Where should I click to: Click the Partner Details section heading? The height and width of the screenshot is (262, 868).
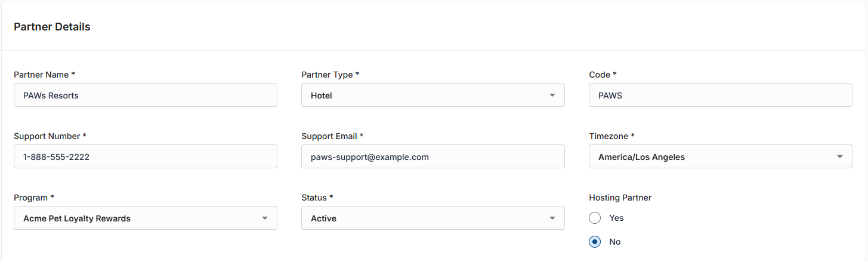pos(52,27)
